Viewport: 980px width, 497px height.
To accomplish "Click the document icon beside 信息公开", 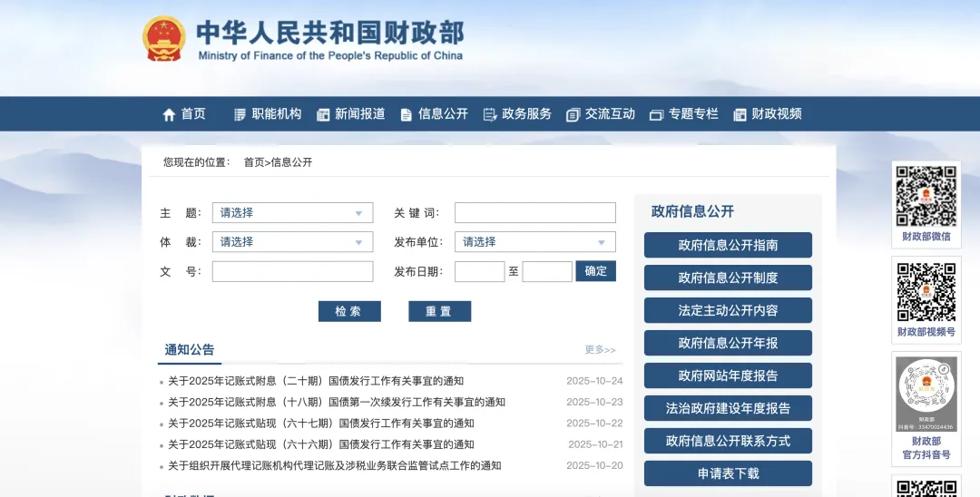I will point(407,114).
